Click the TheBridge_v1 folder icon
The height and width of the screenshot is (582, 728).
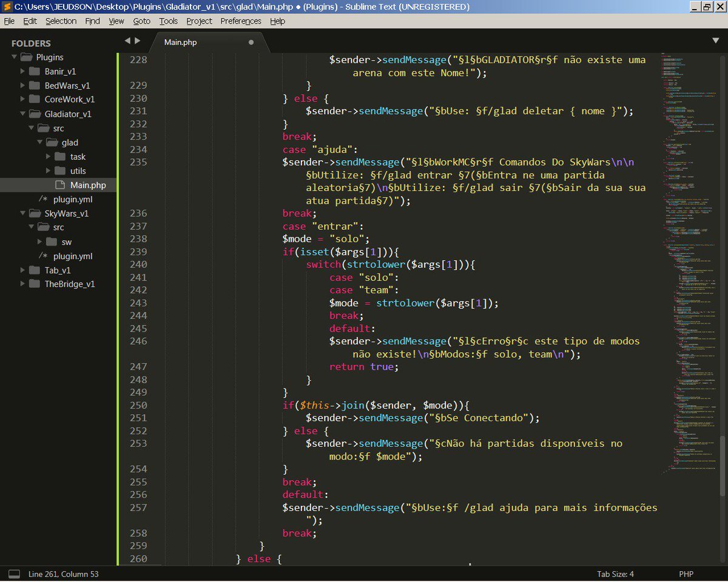pos(35,284)
